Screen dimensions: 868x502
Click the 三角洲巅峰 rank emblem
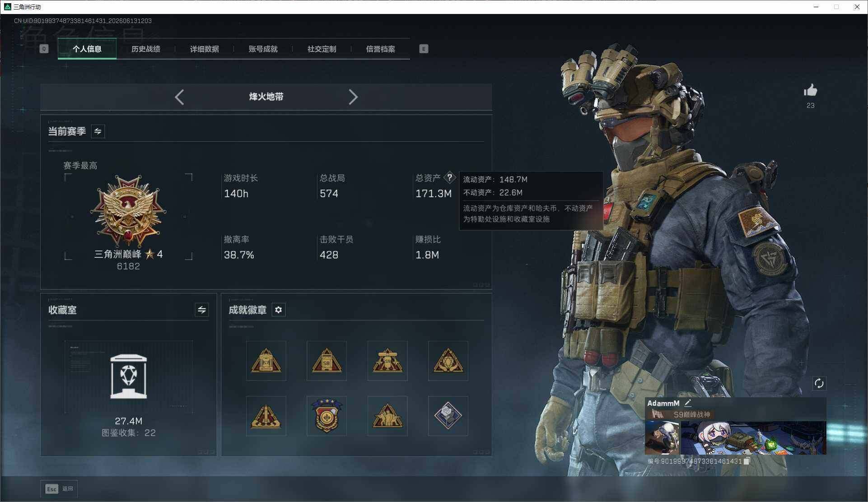(128, 211)
